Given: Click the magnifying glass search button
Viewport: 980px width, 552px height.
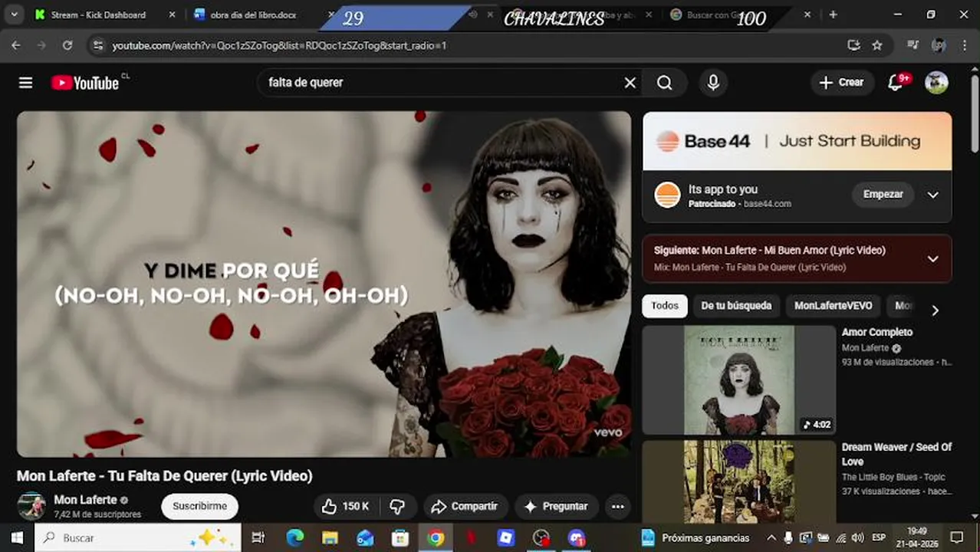Looking at the screenshot, I should tap(665, 83).
